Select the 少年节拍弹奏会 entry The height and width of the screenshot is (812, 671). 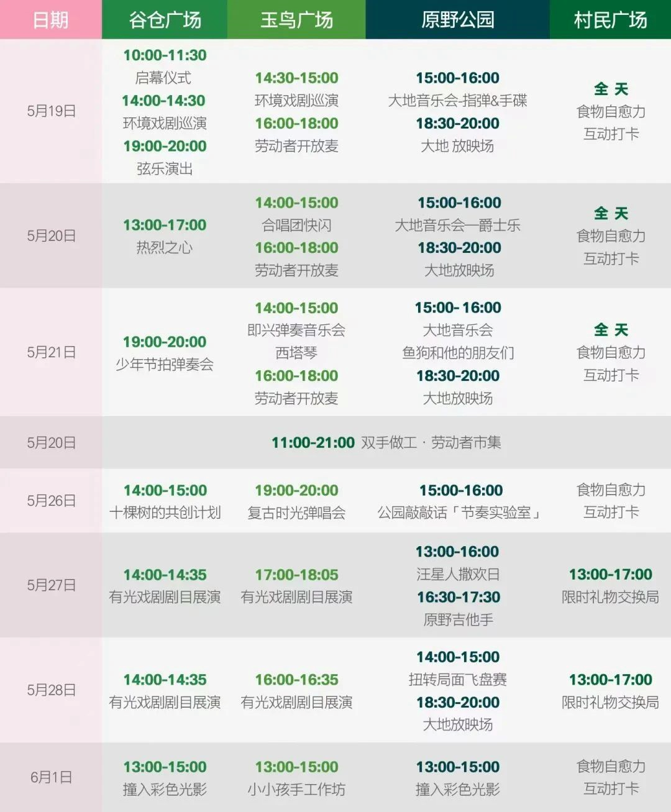tap(165, 364)
